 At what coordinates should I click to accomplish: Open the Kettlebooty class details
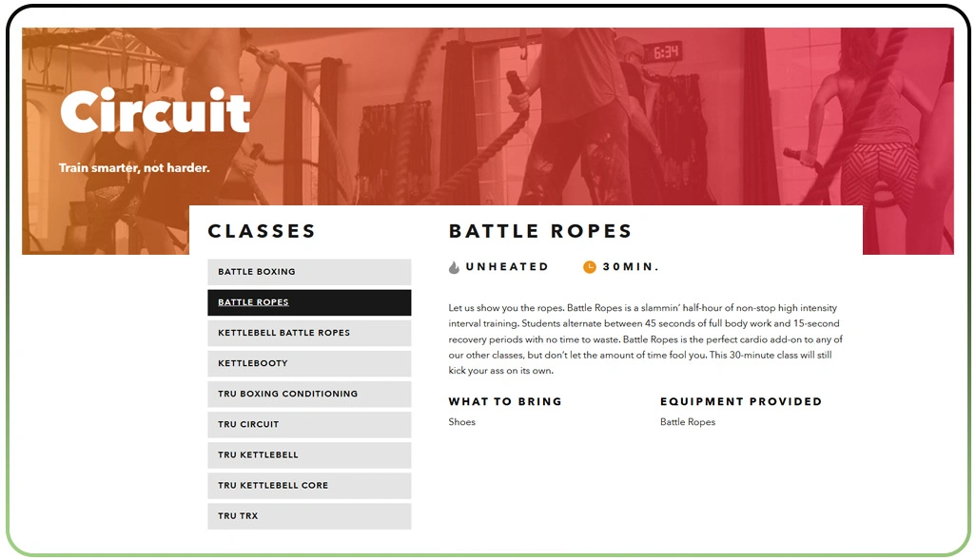(309, 363)
